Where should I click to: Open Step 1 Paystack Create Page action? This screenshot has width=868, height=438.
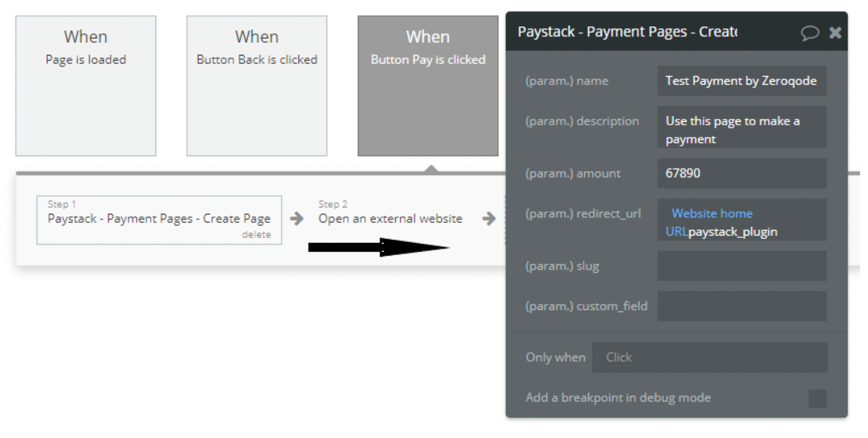coord(159,220)
